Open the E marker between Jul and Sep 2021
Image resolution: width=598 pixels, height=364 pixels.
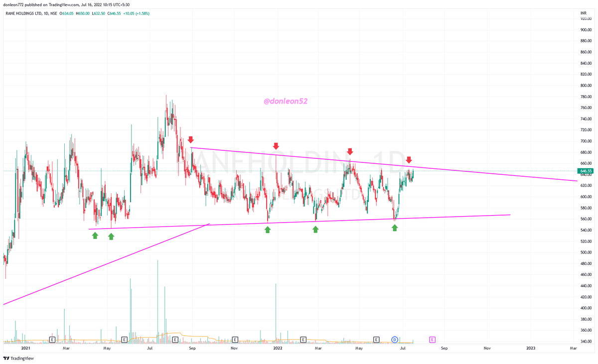click(175, 340)
